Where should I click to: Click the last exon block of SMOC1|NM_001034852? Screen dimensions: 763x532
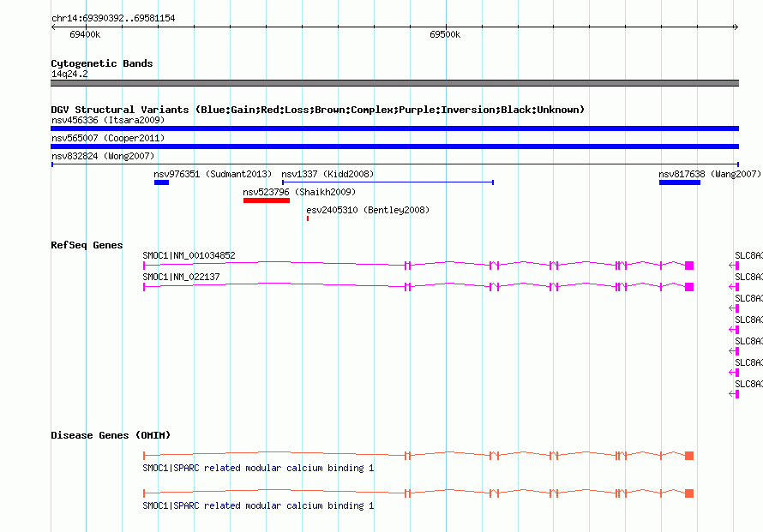point(689,265)
